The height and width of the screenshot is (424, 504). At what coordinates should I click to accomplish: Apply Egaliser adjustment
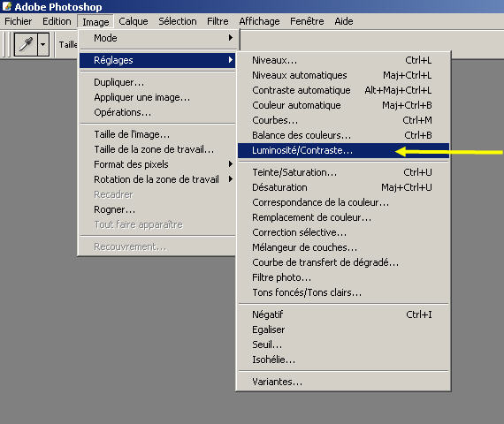coord(343,329)
